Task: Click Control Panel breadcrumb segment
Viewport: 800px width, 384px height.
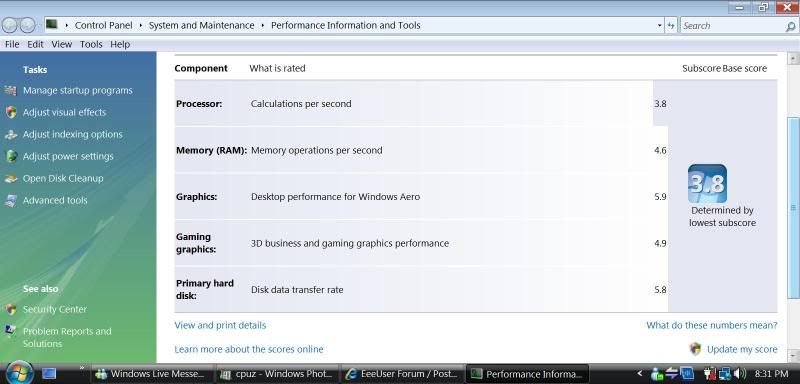Action: 104,25
